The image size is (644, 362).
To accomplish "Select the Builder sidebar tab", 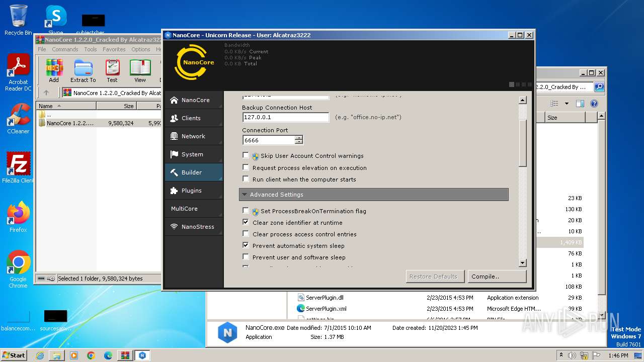I will point(194,172).
